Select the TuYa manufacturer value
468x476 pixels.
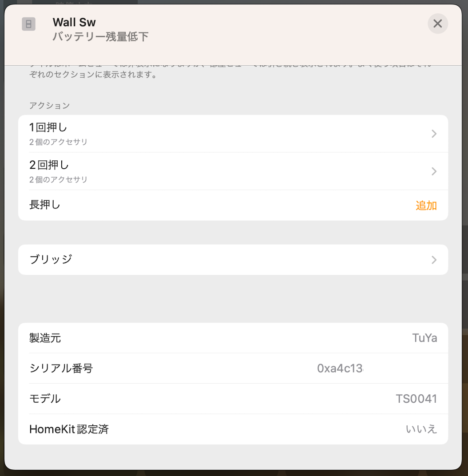(x=424, y=338)
